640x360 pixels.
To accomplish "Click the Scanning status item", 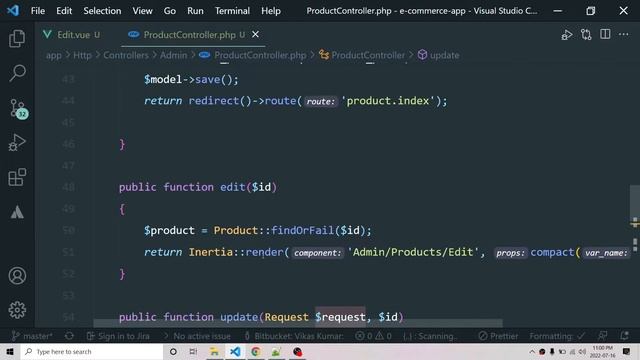I will point(429,336).
